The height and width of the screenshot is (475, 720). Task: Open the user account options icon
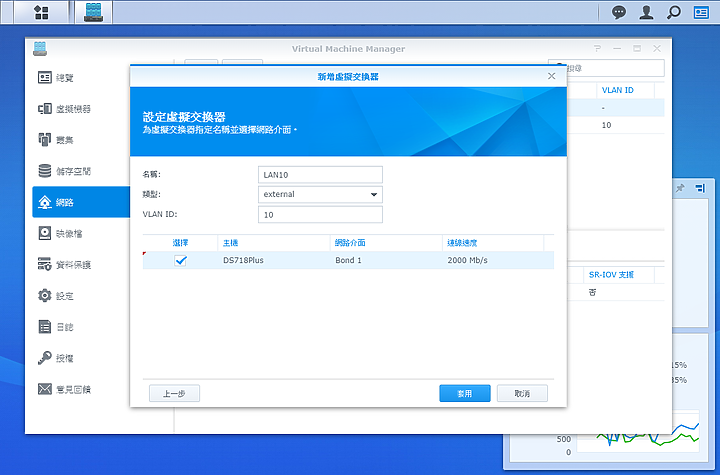tap(646, 12)
